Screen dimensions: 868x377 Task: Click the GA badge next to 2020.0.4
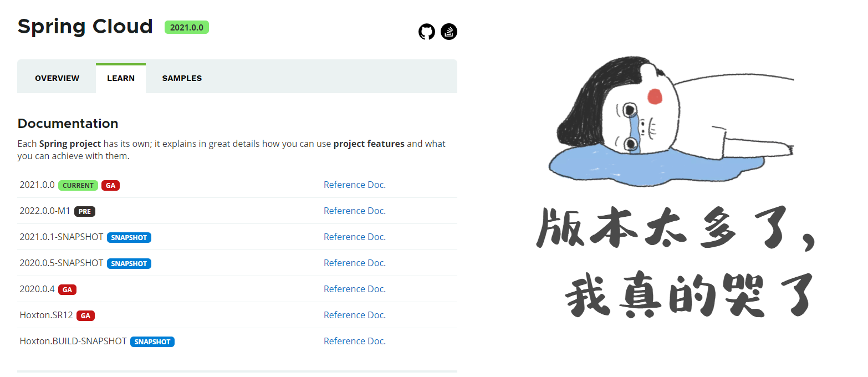(x=67, y=289)
